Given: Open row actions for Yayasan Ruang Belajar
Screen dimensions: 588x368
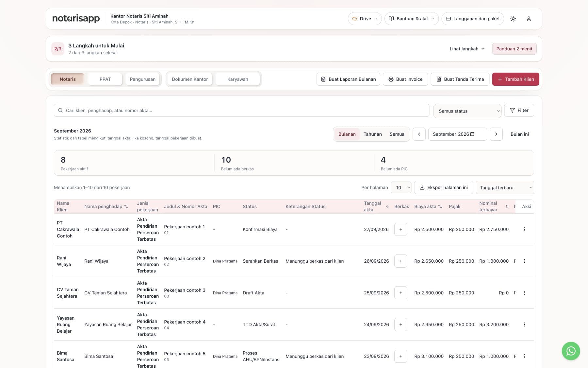Looking at the screenshot, I should click(524, 324).
